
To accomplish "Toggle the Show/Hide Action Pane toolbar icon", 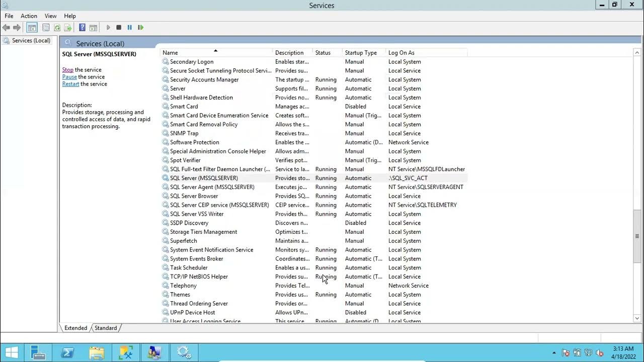I will click(x=93, y=28).
